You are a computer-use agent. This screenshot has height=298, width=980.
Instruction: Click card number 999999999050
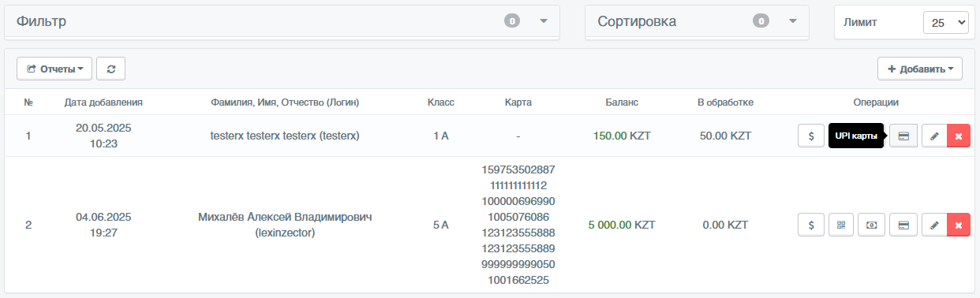(x=518, y=264)
